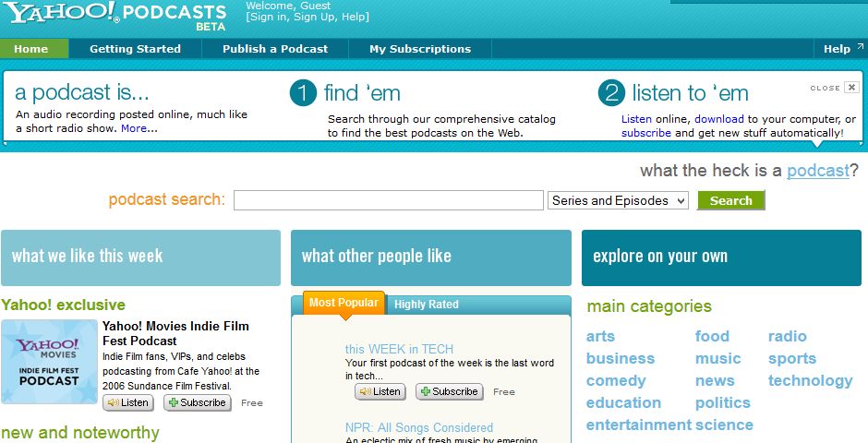Open the this WEEK in TECH podcast

399,349
